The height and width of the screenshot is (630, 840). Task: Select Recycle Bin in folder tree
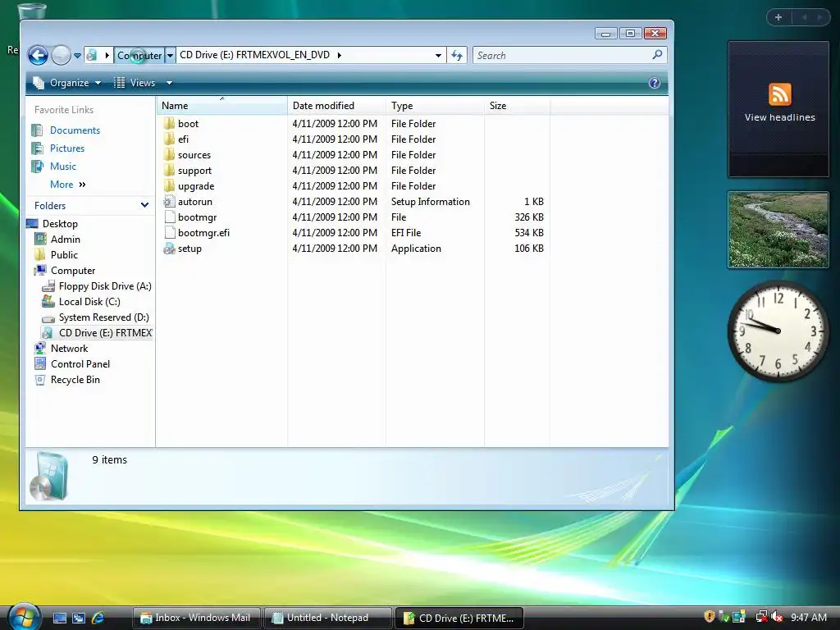pos(75,379)
